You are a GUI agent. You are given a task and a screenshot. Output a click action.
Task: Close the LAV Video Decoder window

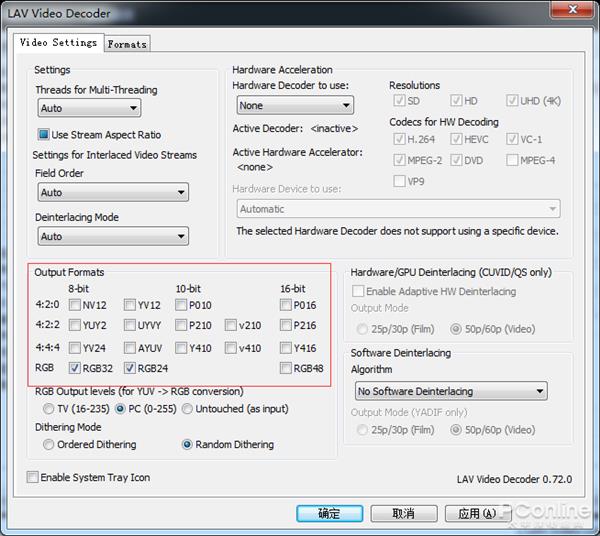[x=572, y=9]
